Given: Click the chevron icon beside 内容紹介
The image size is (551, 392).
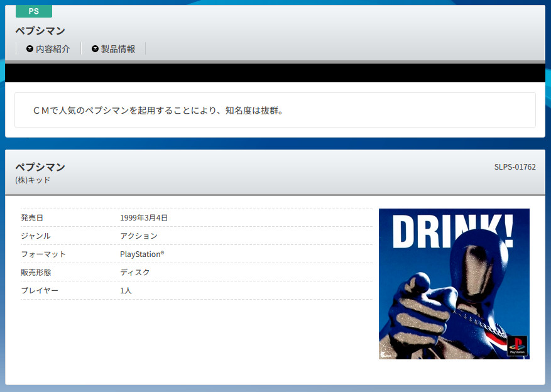Looking at the screenshot, I should point(30,49).
